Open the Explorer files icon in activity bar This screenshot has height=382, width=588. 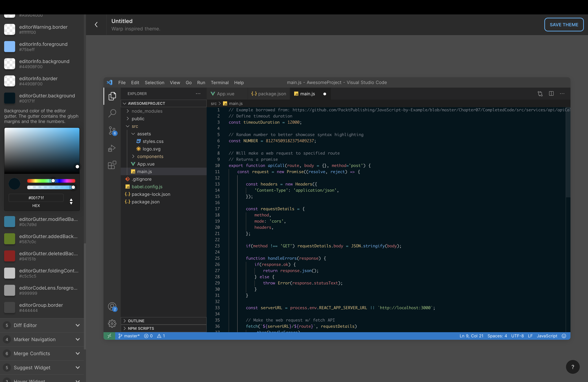112,96
